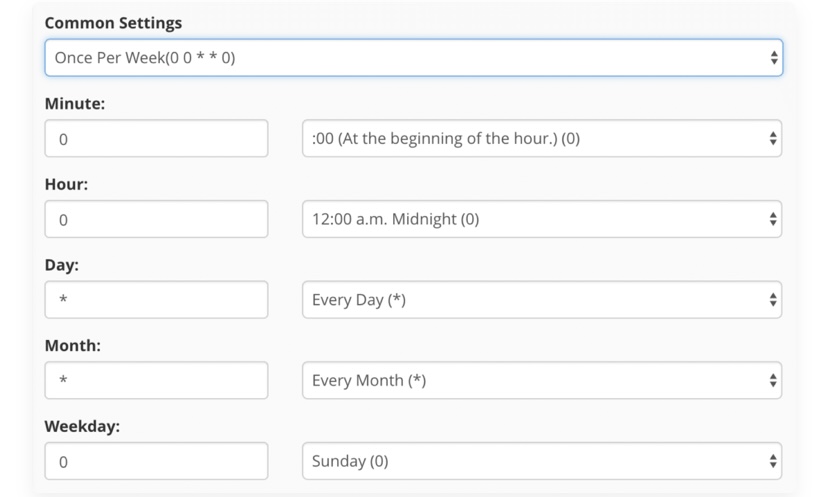Click the Common Settings label
This screenshot has width=828, height=497.
(113, 23)
